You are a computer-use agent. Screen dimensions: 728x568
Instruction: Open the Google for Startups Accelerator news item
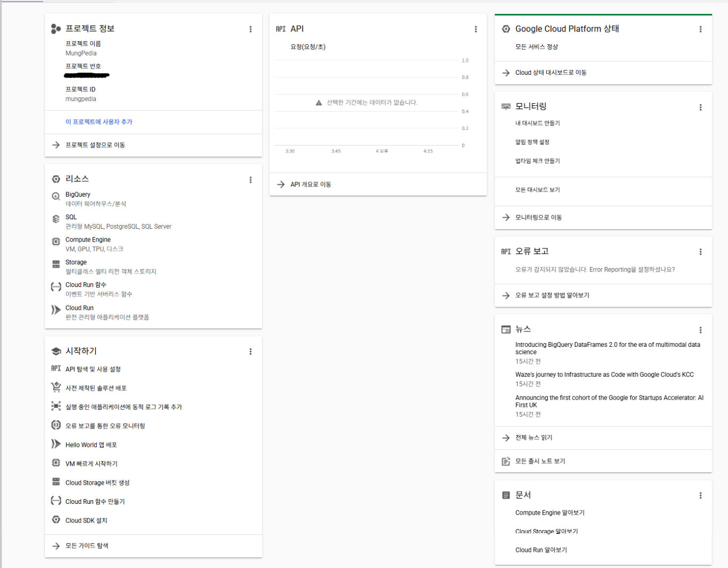[609, 401]
